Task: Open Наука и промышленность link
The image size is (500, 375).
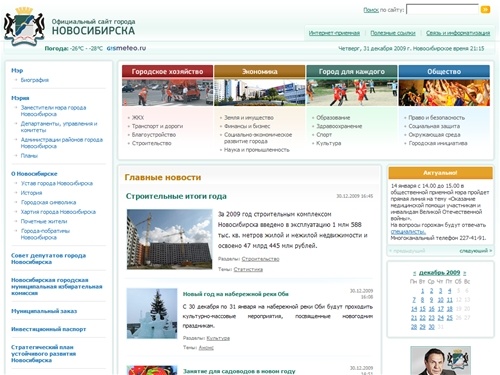Action: coord(257,150)
